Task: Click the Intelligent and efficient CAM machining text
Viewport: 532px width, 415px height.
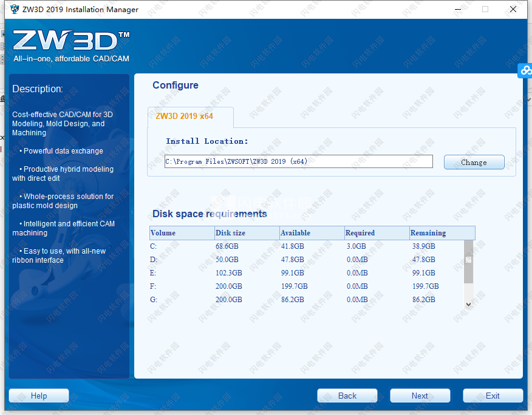Action: (63, 228)
